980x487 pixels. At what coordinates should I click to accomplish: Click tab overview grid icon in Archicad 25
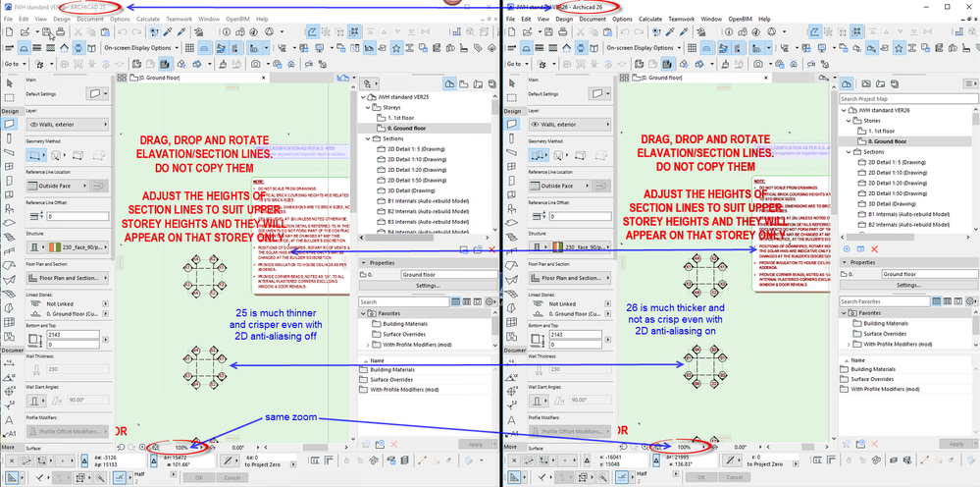pos(122,78)
